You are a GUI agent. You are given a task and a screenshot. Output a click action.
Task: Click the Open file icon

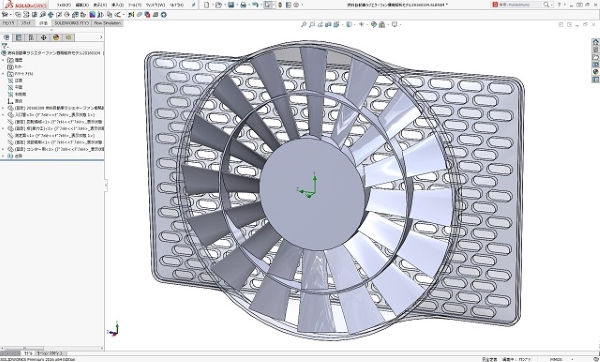[x=218, y=5]
